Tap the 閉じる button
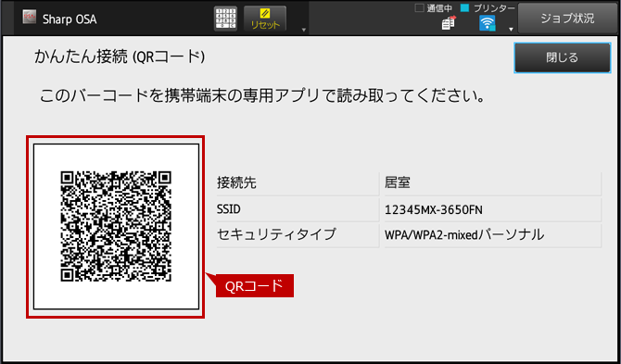 pyautogui.click(x=563, y=57)
